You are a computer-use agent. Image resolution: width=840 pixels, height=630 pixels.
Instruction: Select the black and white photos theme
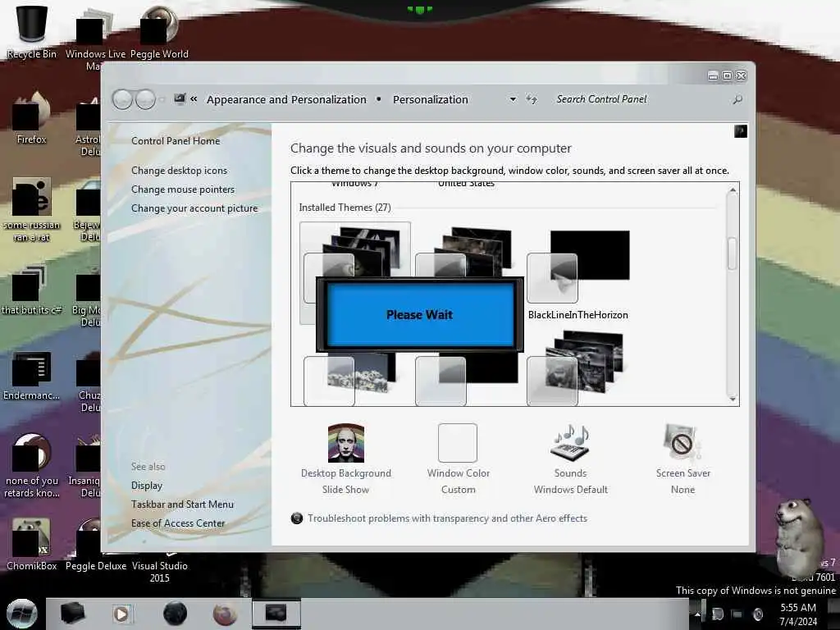pos(577,367)
